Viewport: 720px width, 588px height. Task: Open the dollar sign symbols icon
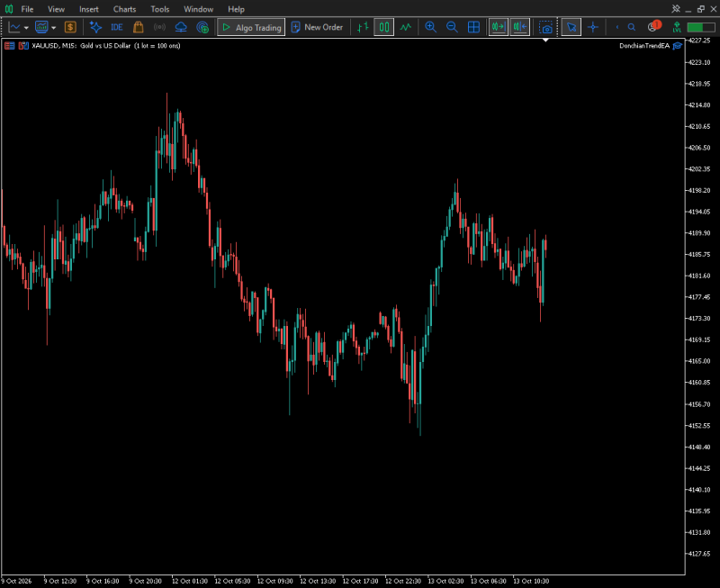click(70, 27)
